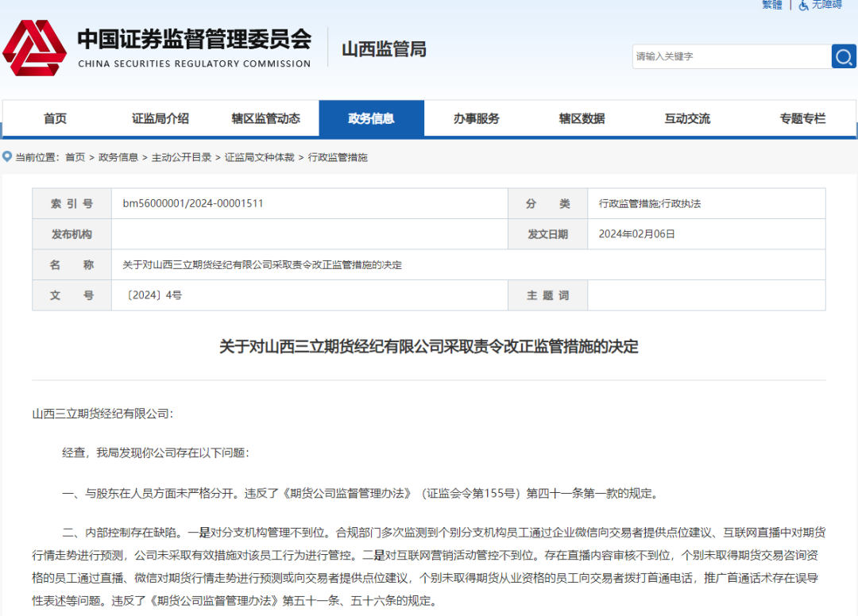Click paragraph 一 about 与股东在人员方面未严格分开
858x616 pixels.
point(361,494)
